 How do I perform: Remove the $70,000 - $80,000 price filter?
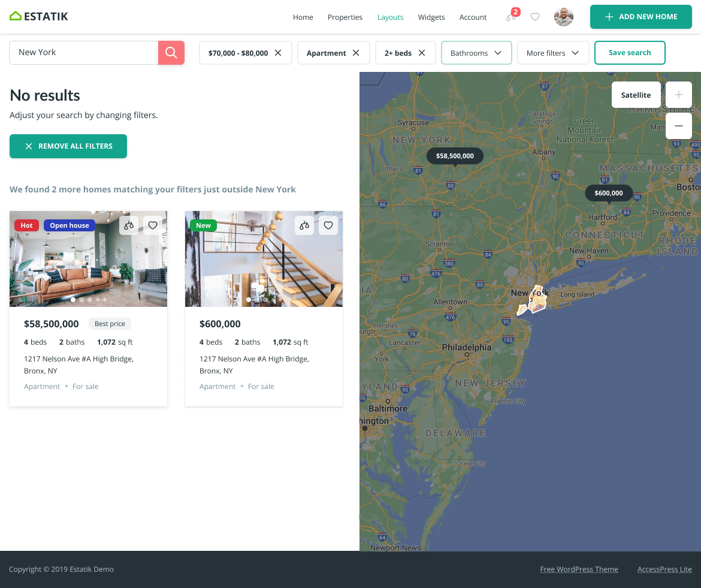click(x=278, y=53)
